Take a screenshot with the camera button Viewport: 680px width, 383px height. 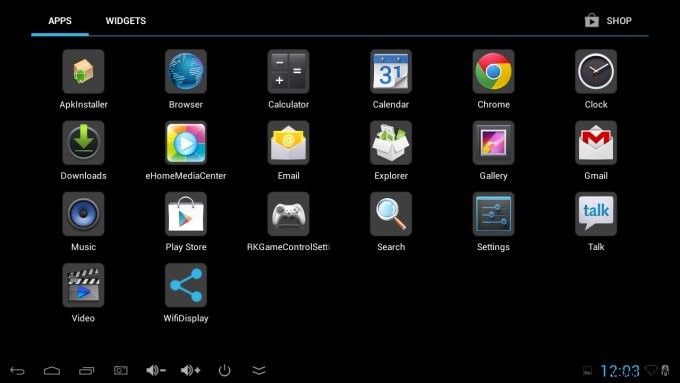point(121,370)
